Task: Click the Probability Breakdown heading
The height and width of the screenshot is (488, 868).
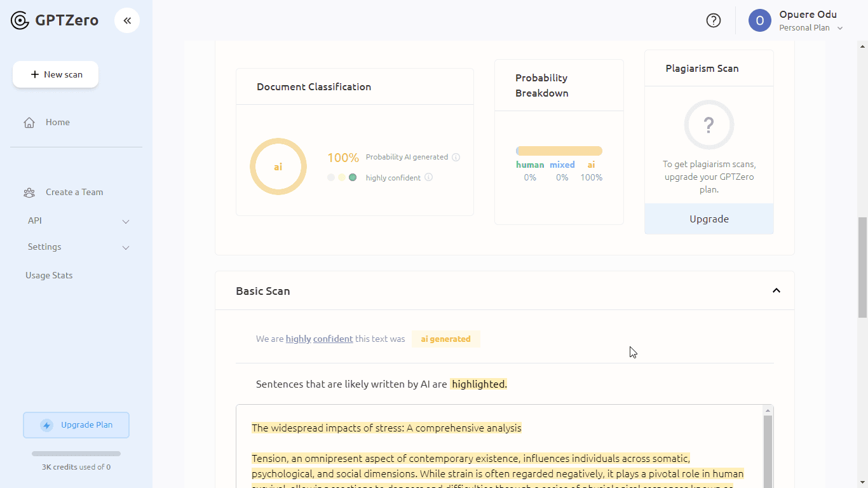Action: [542, 86]
